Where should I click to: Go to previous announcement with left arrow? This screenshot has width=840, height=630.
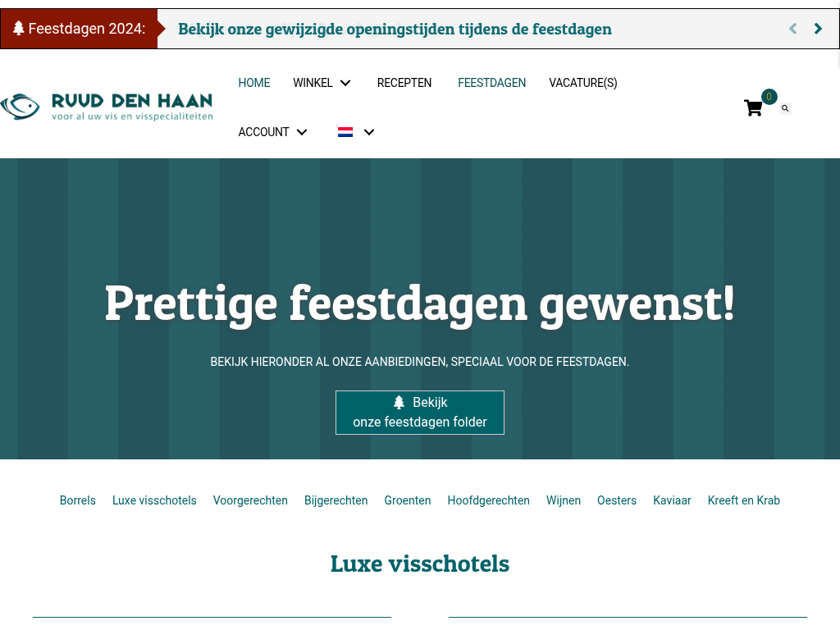pos(792,29)
